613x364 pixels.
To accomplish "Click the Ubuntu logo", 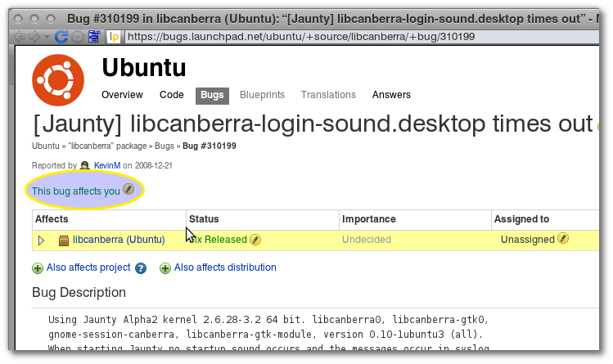I will pos(58,80).
